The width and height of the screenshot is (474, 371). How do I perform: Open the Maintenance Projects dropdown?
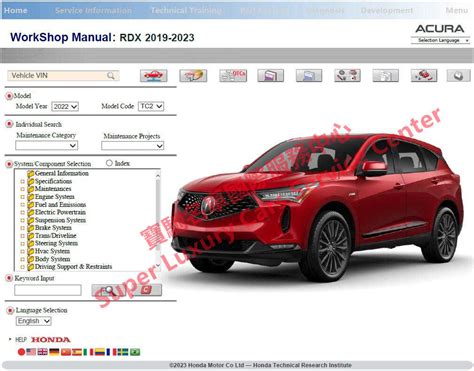tap(133, 146)
